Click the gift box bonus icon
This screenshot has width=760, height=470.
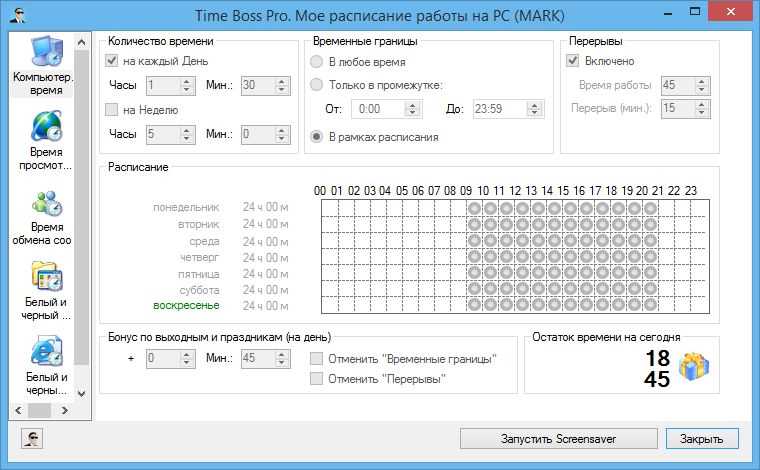tap(693, 367)
